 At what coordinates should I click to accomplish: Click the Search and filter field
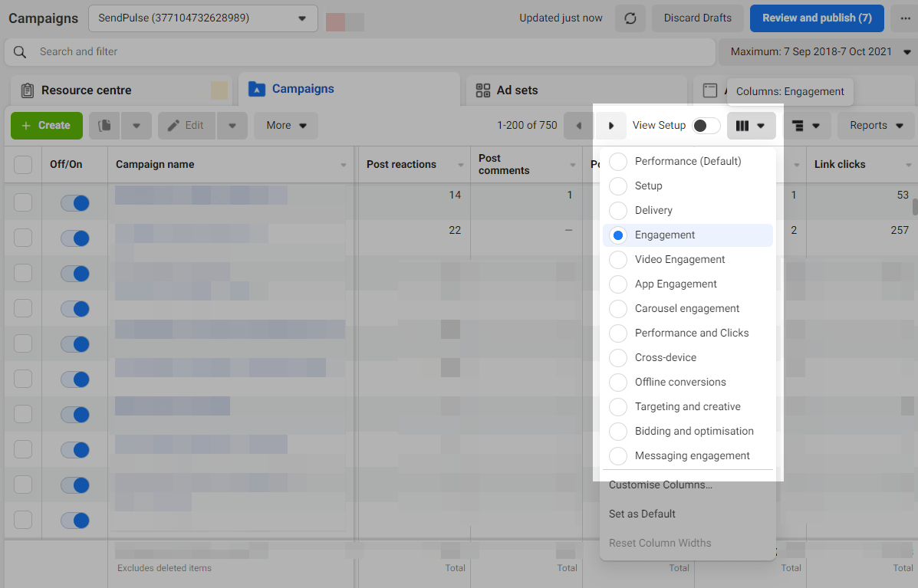[368, 52]
